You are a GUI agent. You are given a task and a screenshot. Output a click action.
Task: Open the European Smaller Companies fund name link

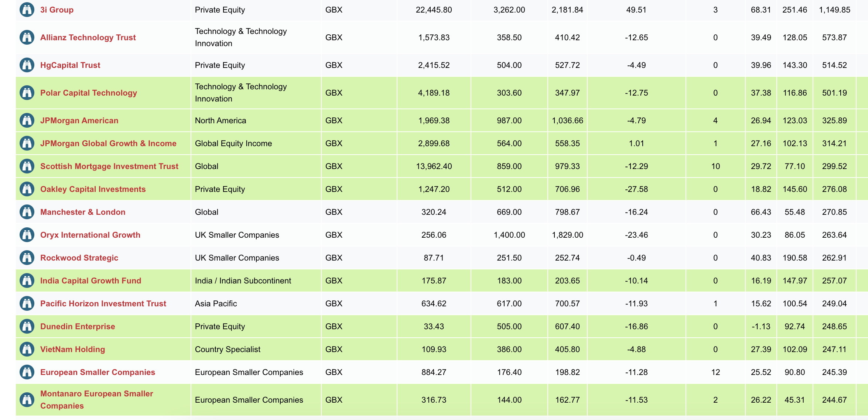click(x=98, y=372)
